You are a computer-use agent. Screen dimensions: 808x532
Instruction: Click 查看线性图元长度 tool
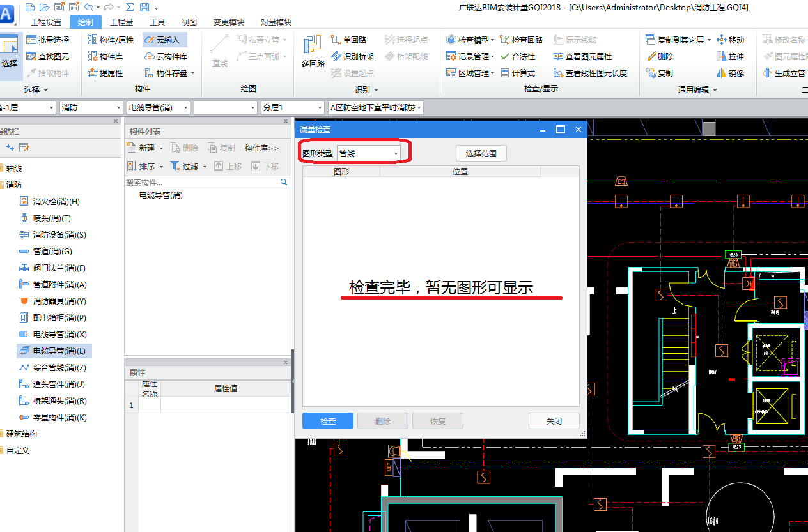(591, 73)
